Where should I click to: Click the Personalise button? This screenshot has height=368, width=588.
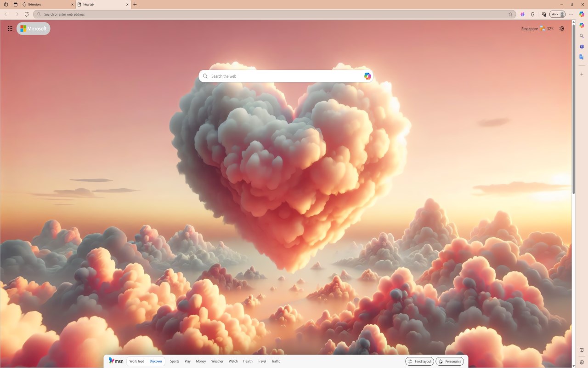point(450,362)
